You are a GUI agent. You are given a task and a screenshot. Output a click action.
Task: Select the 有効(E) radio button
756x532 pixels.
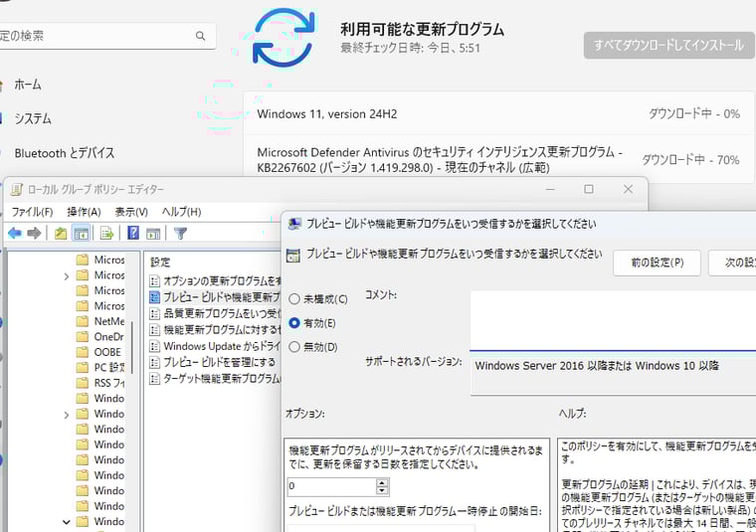294,323
